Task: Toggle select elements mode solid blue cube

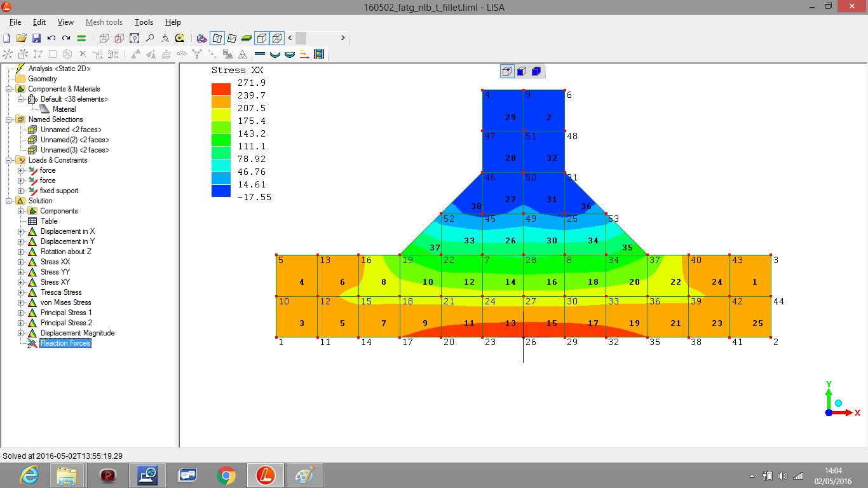Action: click(536, 71)
